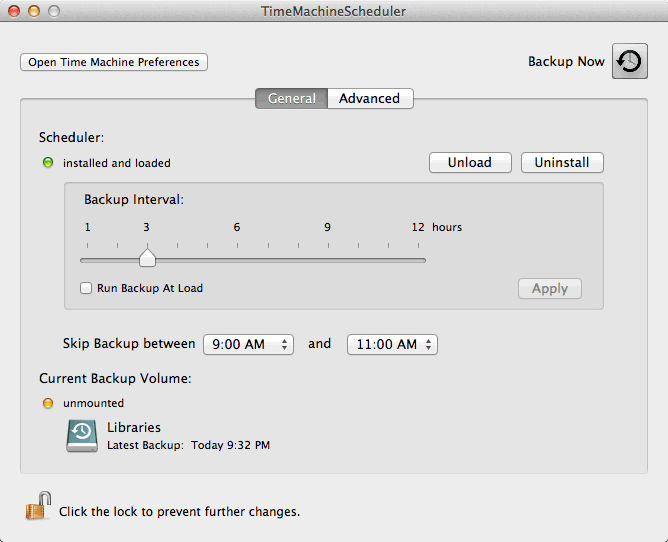Click the 'Backup Now' label
The height and width of the screenshot is (542, 668).
(566, 61)
